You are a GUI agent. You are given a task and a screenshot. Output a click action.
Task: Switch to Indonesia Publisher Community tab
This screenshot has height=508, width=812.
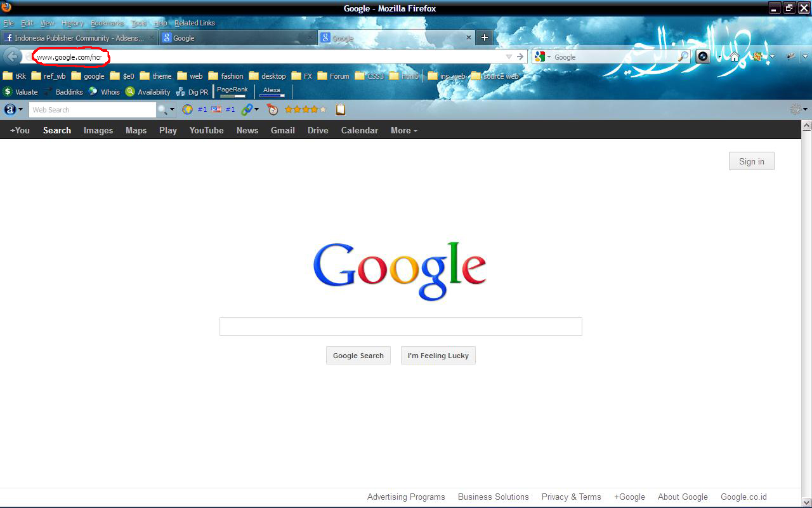(79, 38)
